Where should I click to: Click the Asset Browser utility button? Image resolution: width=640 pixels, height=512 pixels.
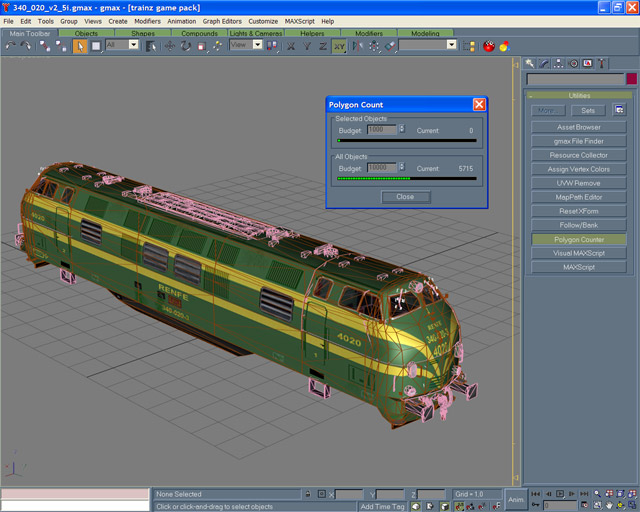pos(579,127)
